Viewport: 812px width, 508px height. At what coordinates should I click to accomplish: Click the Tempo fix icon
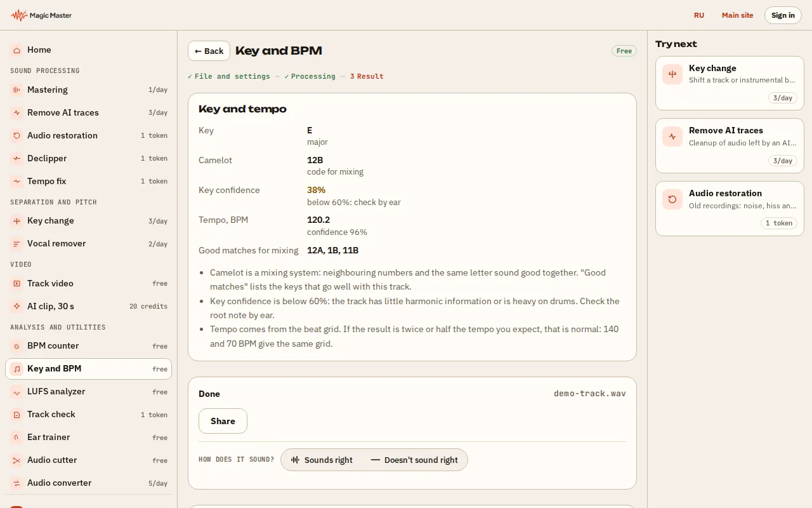point(16,182)
